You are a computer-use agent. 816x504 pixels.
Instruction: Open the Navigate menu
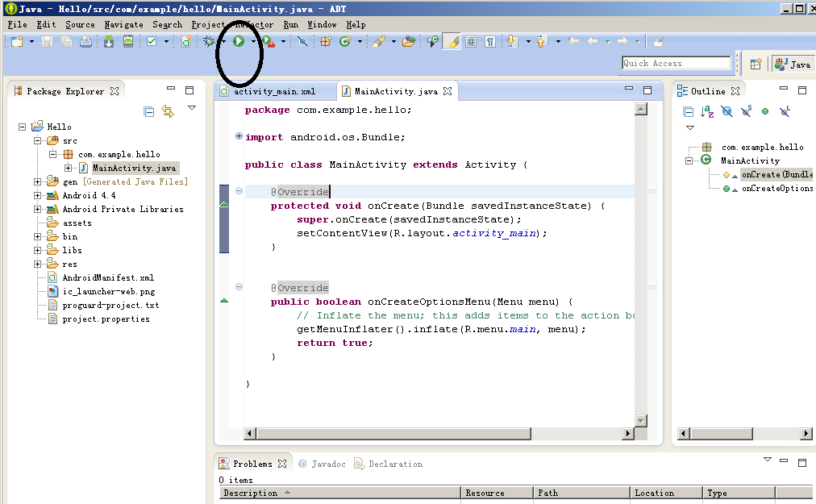[x=123, y=24]
